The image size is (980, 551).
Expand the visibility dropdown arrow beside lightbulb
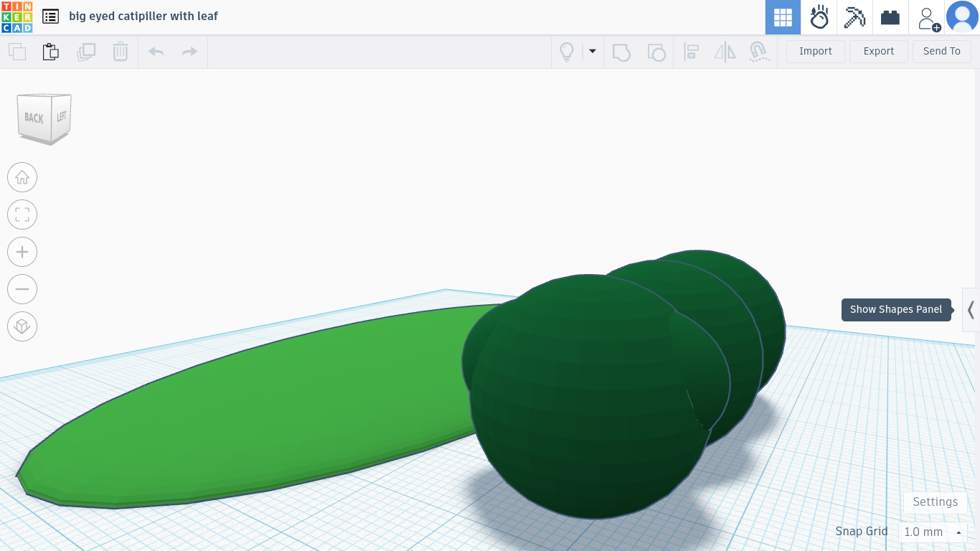tap(593, 51)
